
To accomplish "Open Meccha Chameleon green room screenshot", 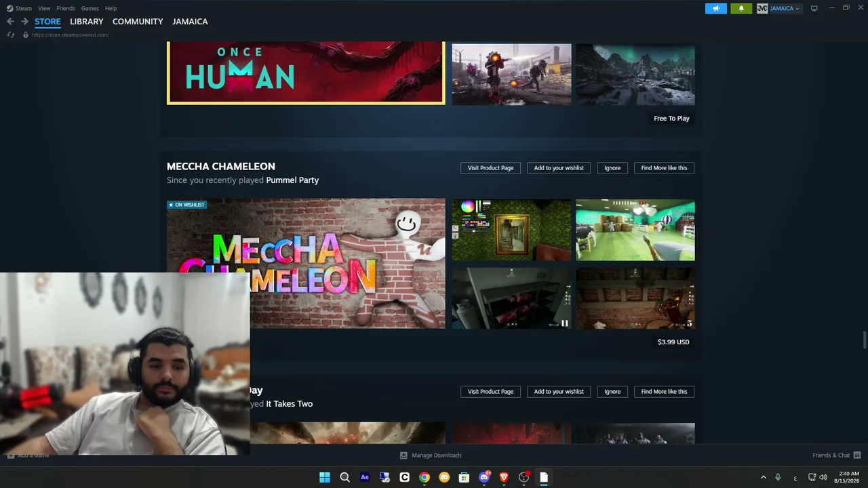I will (512, 230).
